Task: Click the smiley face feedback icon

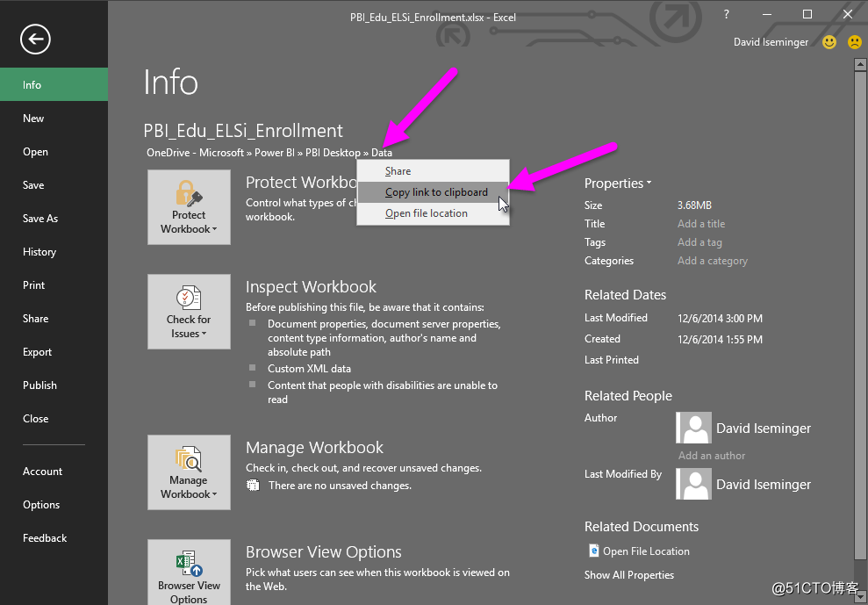Action: tap(829, 42)
